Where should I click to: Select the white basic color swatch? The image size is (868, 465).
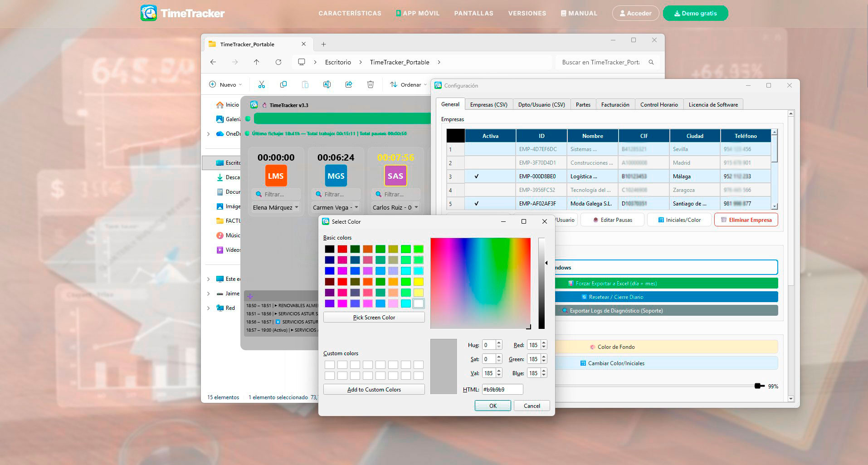click(419, 303)
